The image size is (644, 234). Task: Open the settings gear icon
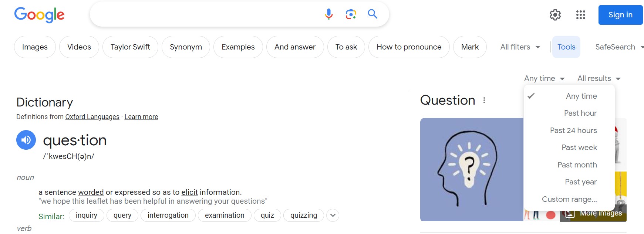click(x=555, y=15)
